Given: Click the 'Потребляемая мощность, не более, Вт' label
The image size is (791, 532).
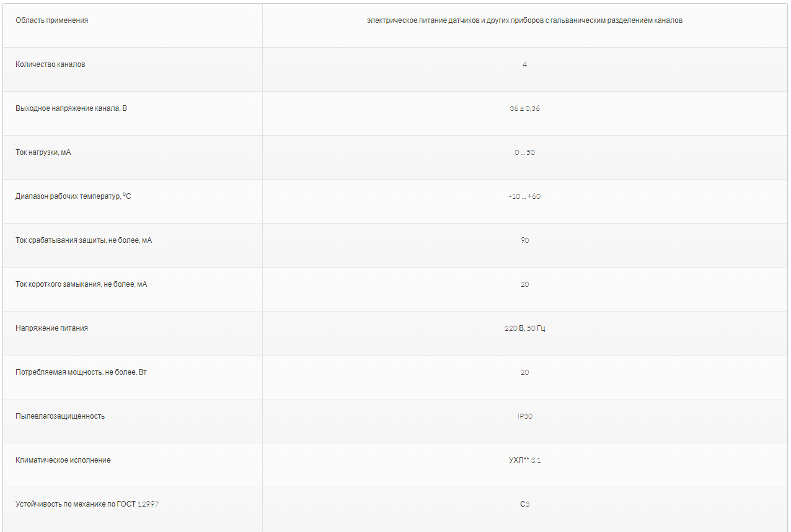Looking at the screenshot, I should point(81,372).
